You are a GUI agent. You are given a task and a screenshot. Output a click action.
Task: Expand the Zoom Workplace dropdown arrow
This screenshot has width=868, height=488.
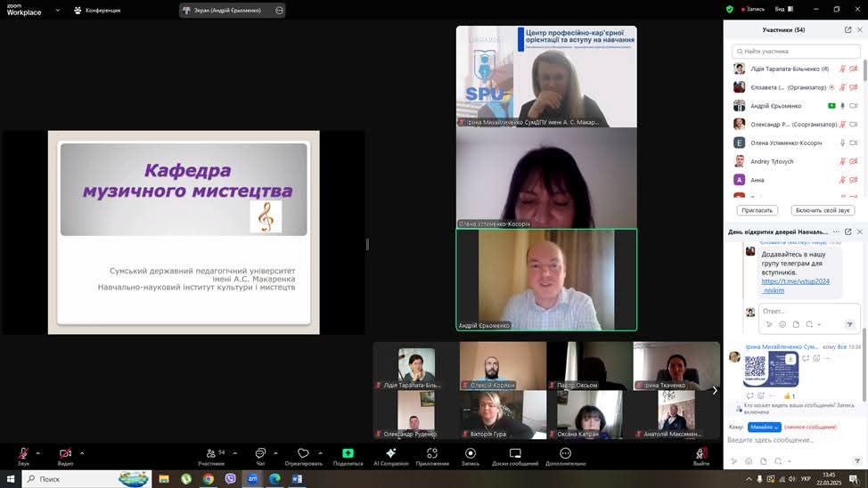(x=58, y=10)
